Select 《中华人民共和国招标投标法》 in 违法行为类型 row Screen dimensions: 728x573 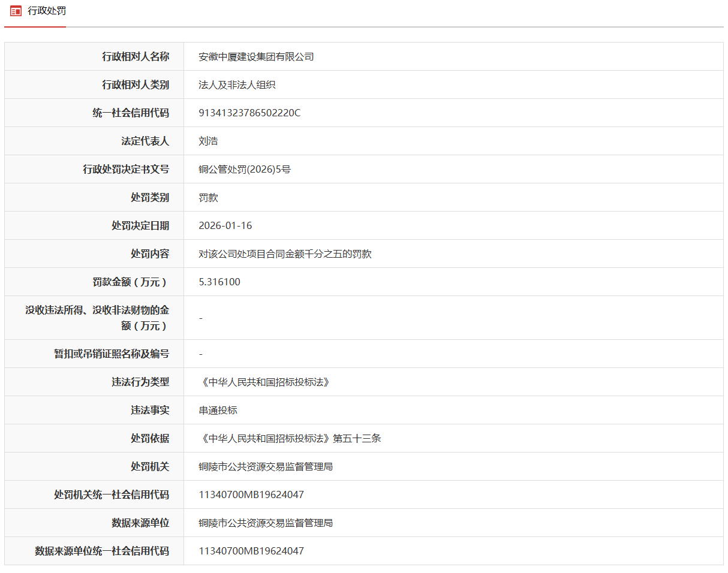pos(266,382)
